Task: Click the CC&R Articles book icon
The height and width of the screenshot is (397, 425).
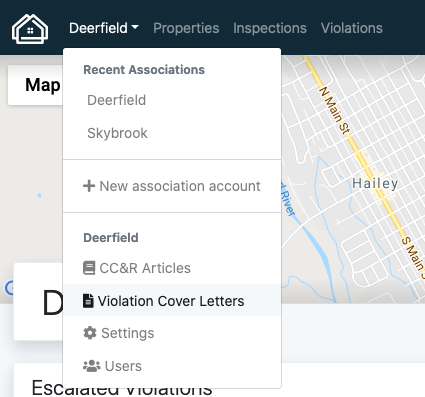Action: [x=89, y=268]
